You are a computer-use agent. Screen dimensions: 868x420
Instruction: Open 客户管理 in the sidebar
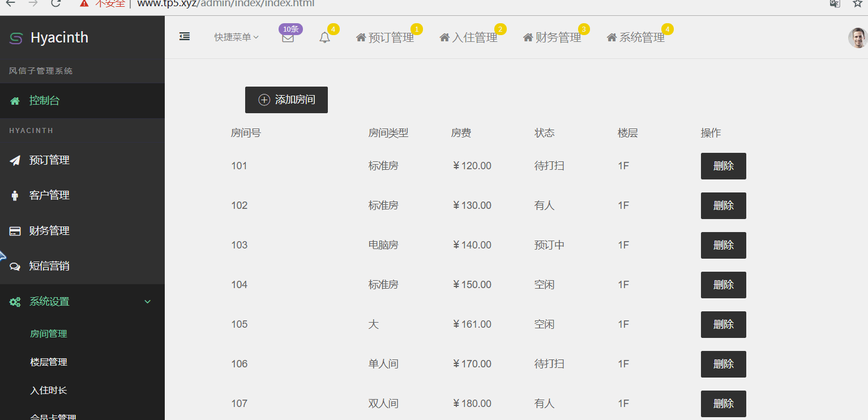tap(49, 195)
